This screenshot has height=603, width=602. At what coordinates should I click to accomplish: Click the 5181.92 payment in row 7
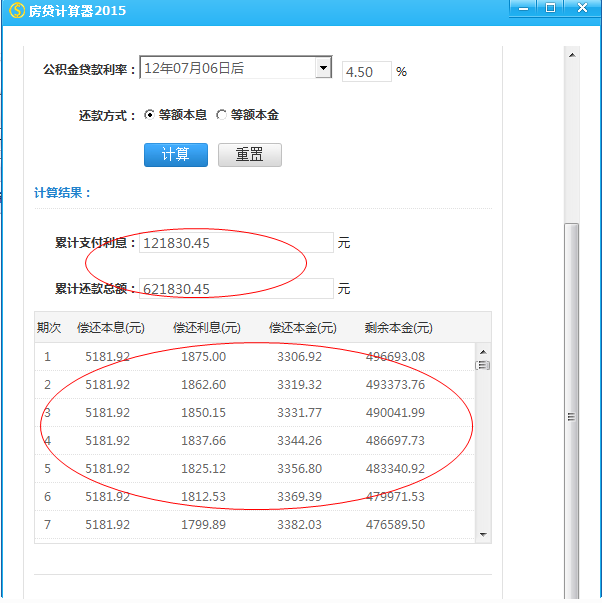tap(108, 525)
